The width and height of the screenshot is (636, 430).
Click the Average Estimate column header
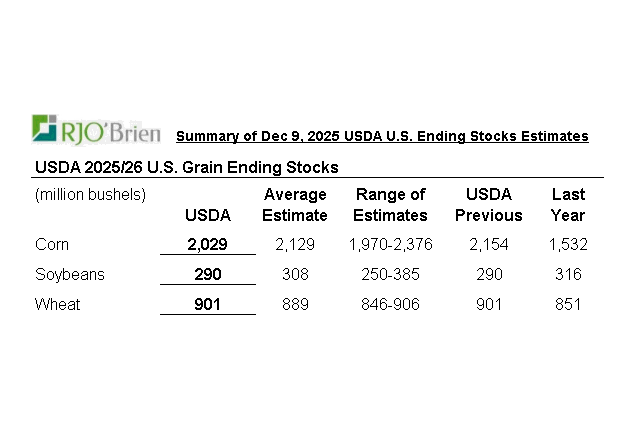pyautogui.click(x=294, y=204)
